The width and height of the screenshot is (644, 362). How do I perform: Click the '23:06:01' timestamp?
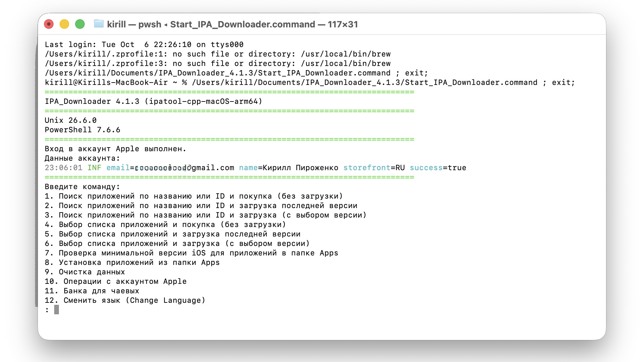[63, 168]
